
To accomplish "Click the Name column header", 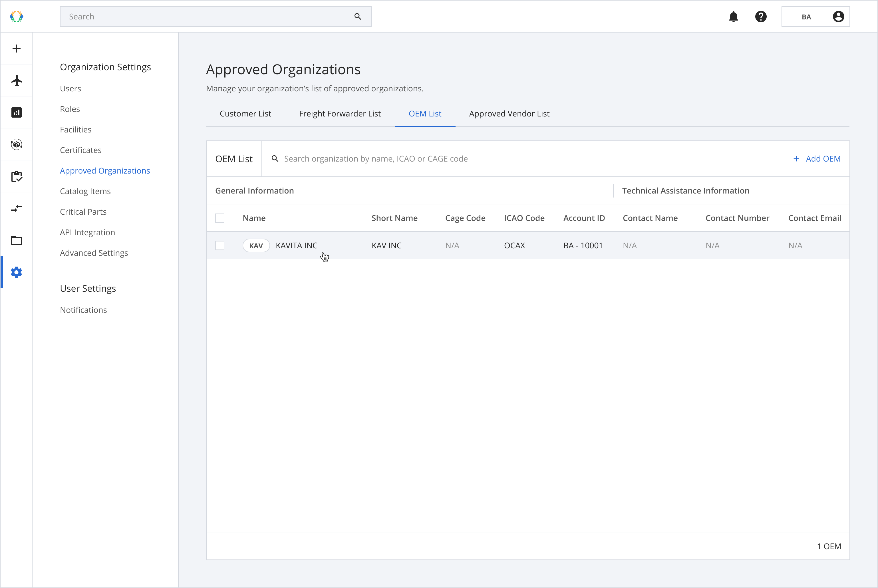I will 254,218.
